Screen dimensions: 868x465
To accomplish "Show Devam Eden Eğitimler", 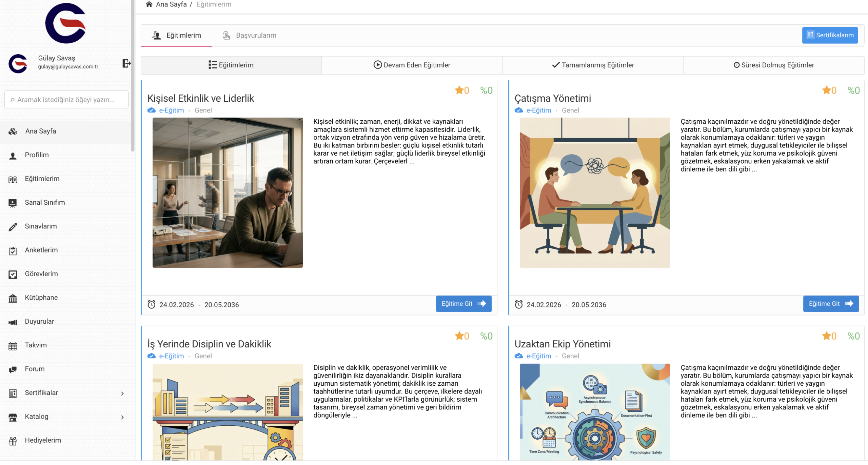I will click(x=412, y=65).
